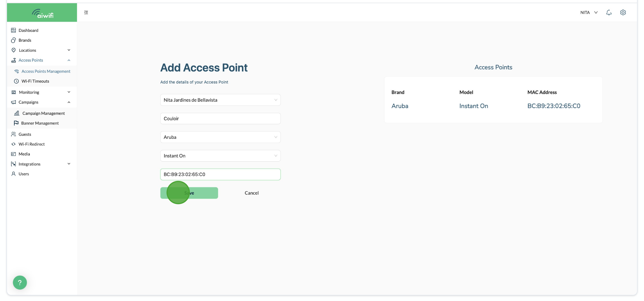Open Campaign Management page
The width and height of the screenshot is (644, 301).
point(43,113)
